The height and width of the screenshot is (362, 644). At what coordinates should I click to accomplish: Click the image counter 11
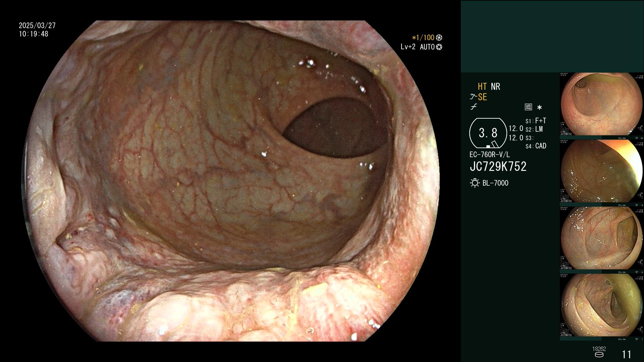coord(627,354)
